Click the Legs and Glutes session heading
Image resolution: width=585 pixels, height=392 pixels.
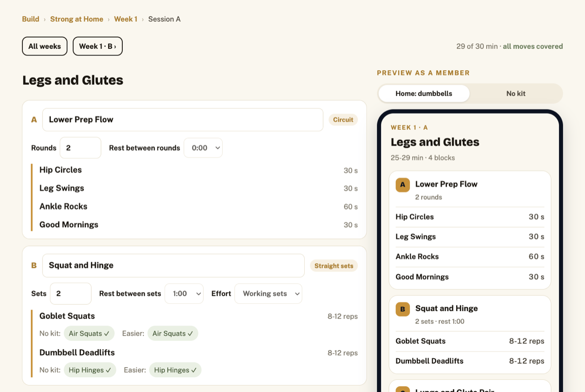click(x=73, y=80)
